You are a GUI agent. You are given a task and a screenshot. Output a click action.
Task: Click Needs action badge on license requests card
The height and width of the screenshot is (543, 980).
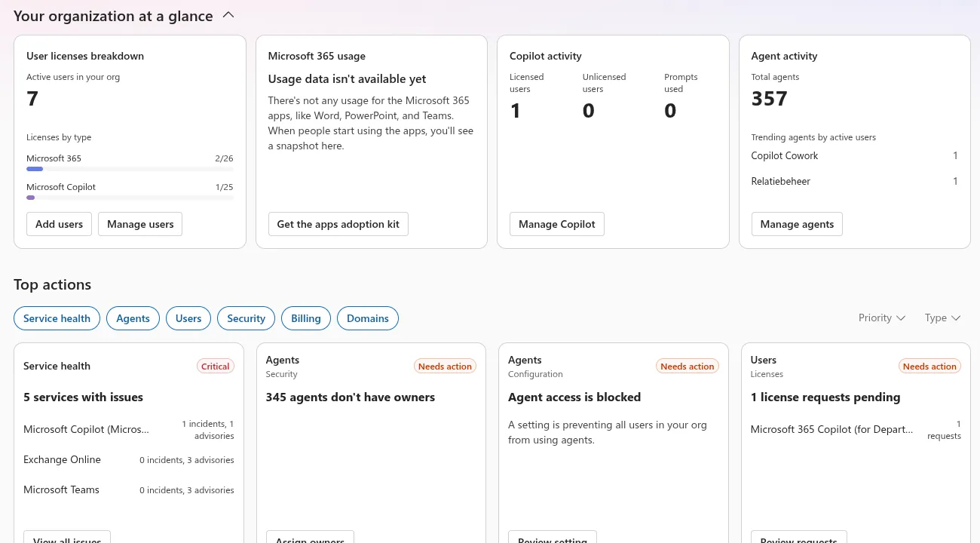click(929, 367)
